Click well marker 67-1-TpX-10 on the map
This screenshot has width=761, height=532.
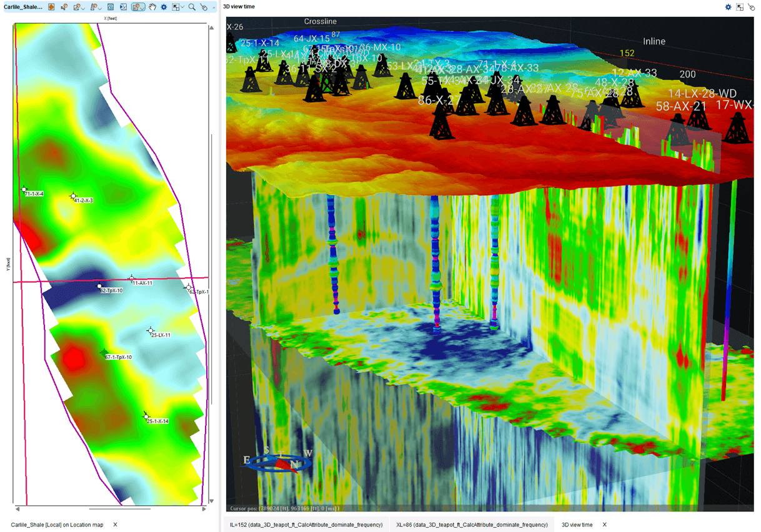coord(104,353)
